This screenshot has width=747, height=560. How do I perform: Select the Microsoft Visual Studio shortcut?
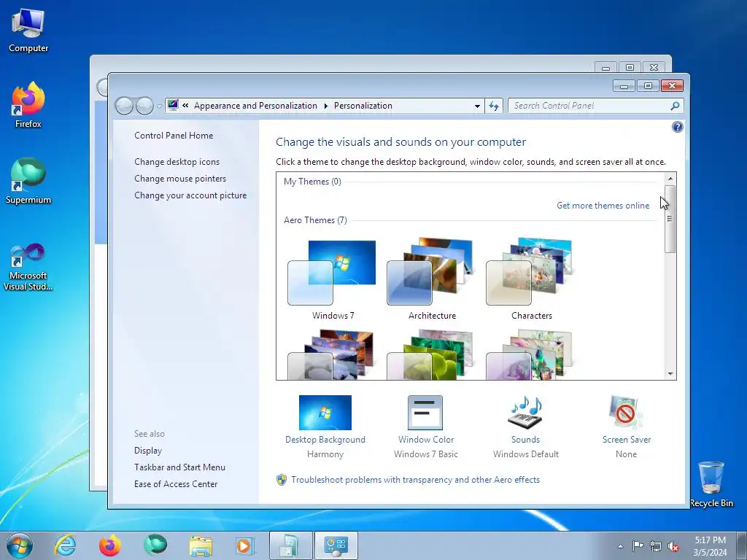28,267
